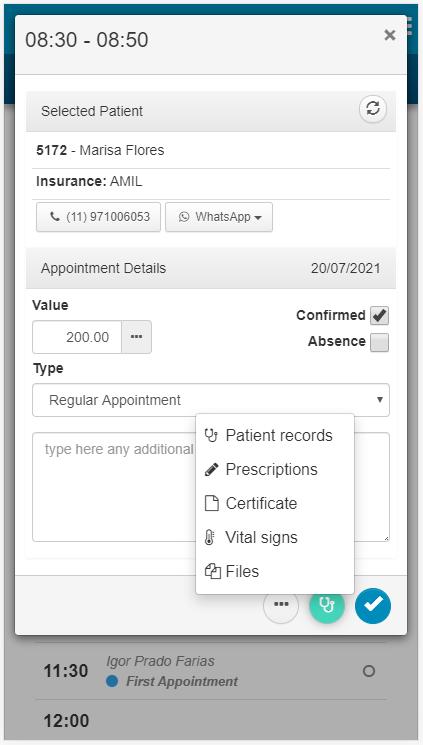Screen dimensions: 423x745
Task: Select status circle for Igor Prado Farias
Action: coord(369,671)
